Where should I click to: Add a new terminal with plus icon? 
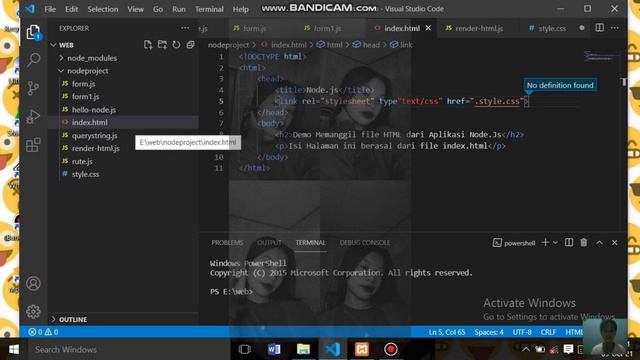[545, 242]
